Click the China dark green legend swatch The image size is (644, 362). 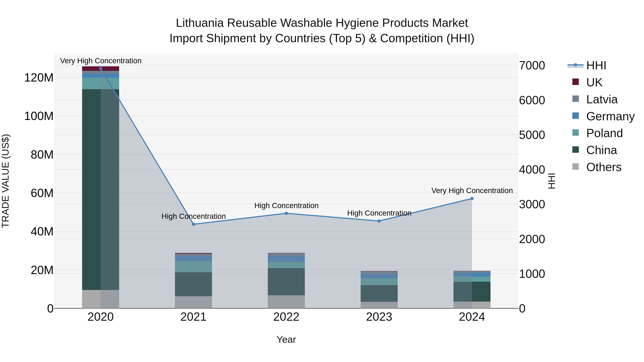[x=575, y=149]
